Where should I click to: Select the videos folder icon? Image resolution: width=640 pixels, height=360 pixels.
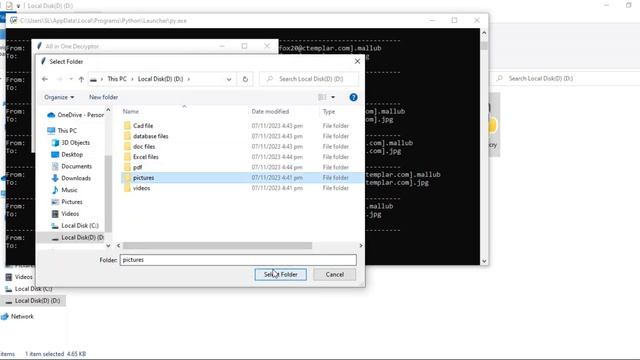[x=127, y=188]
